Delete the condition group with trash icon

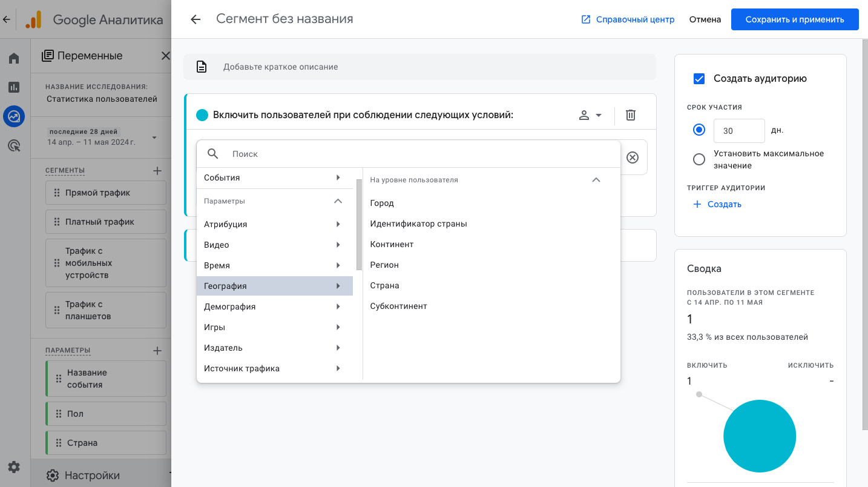[631, 115]
